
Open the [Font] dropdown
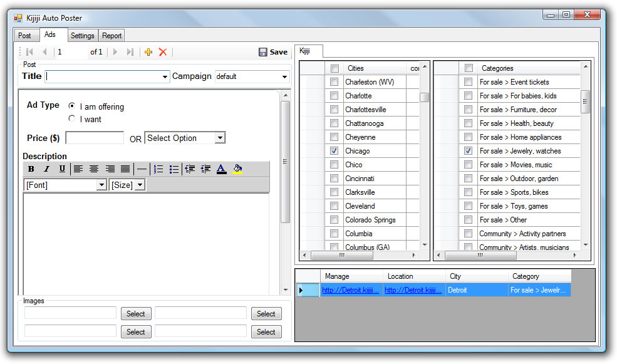[101, 185]
